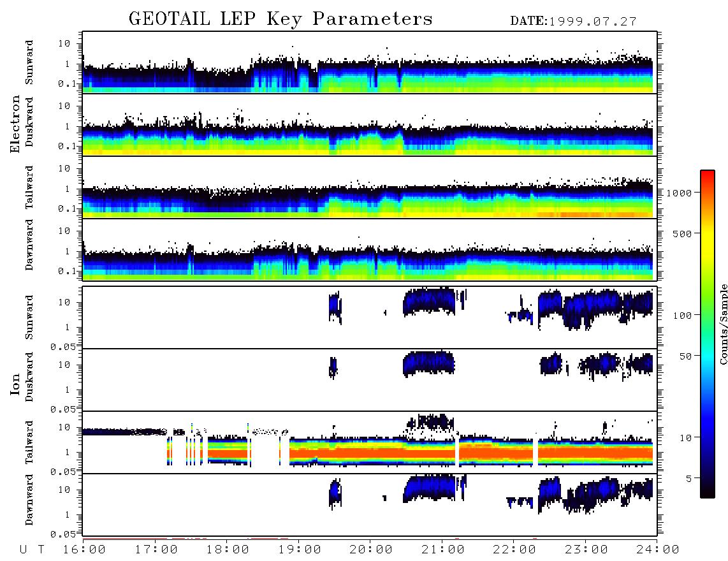The width and height of the screenshot is (728, 561).
Task: Click the Electron Dawnward spectrogram panel
Action: coord(370,249)
